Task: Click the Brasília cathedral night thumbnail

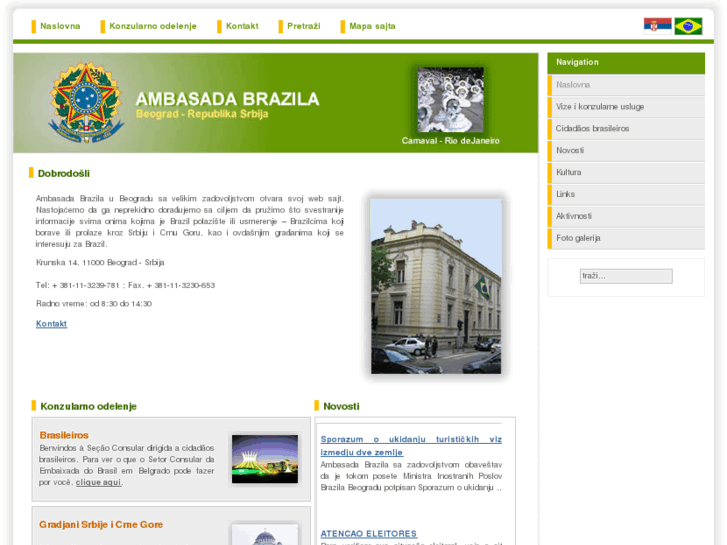Action: (x=265, y=459)
